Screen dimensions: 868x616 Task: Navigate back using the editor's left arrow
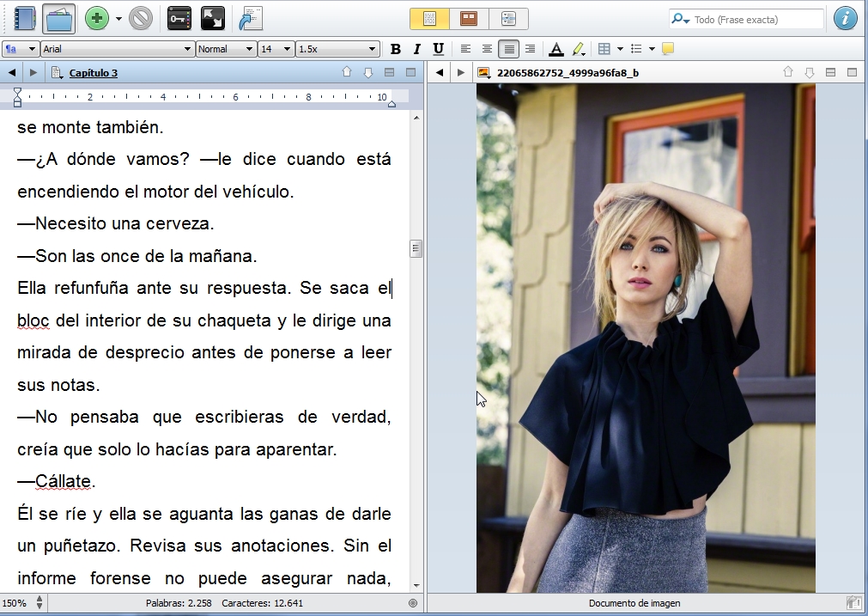point(11,72)
